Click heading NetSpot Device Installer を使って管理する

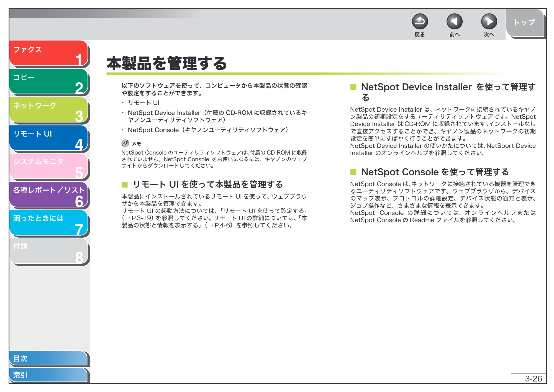(448, 92)
